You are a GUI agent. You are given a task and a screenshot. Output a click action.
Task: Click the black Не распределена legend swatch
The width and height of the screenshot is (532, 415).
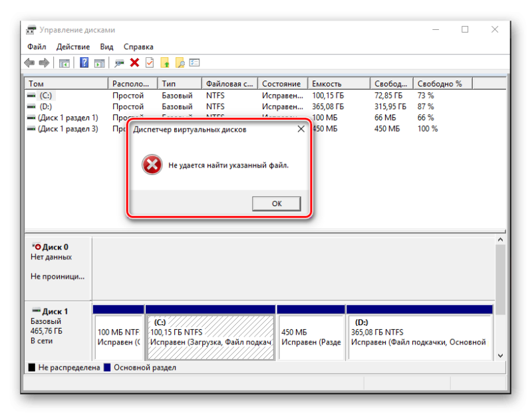(x=32, y=368)
